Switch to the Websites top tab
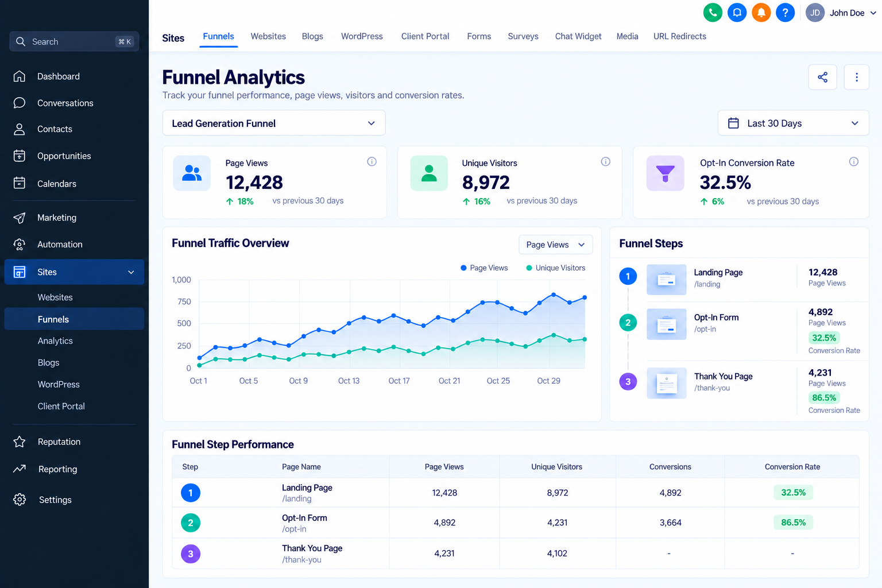 [268, 36]
